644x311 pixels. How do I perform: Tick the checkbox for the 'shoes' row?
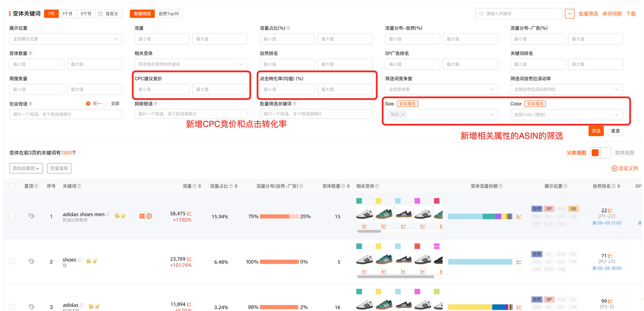12,261
